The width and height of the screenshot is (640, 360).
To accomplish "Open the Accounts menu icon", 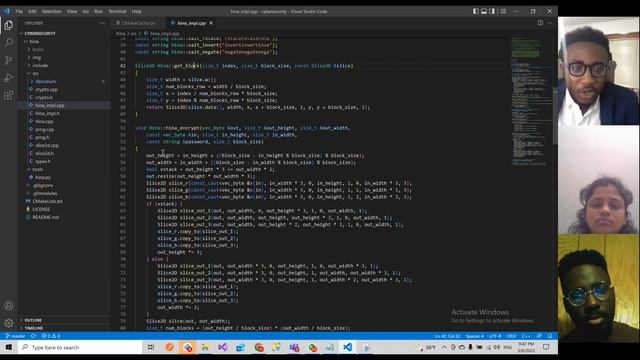I will (9, 306).
